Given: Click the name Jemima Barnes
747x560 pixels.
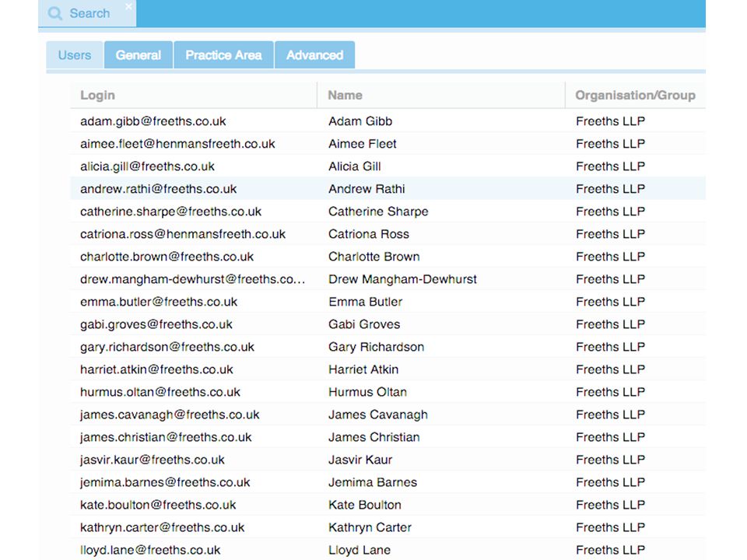Looking at the screenshot, I should coord(373,482).
